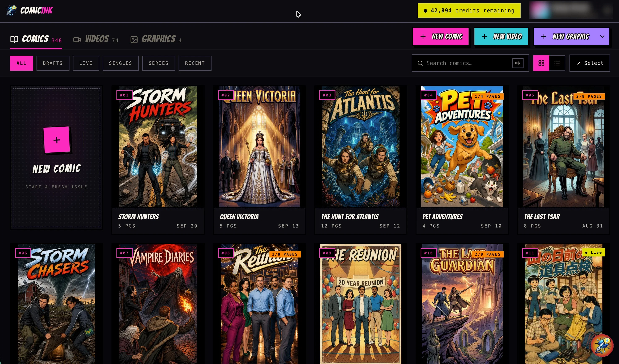Select the All filter
The image size is (619, 364).
tap(21, 63)
